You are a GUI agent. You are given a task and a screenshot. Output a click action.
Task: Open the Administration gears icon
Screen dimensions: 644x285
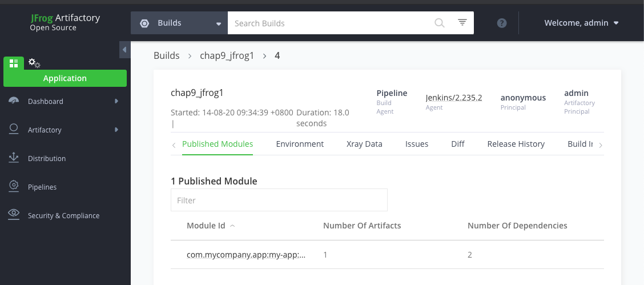coord(34,63)
